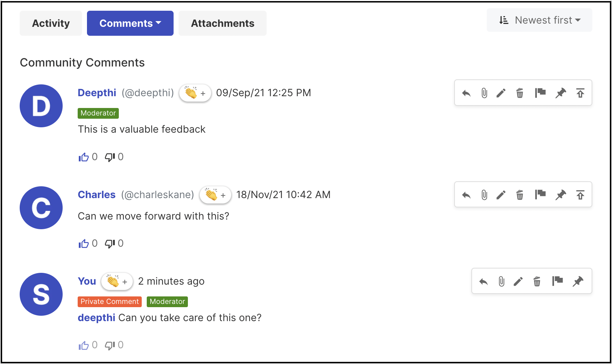The height and width of the screenshot is (364, 612).
Task: Pin your private comment
Action: [578, 282]
